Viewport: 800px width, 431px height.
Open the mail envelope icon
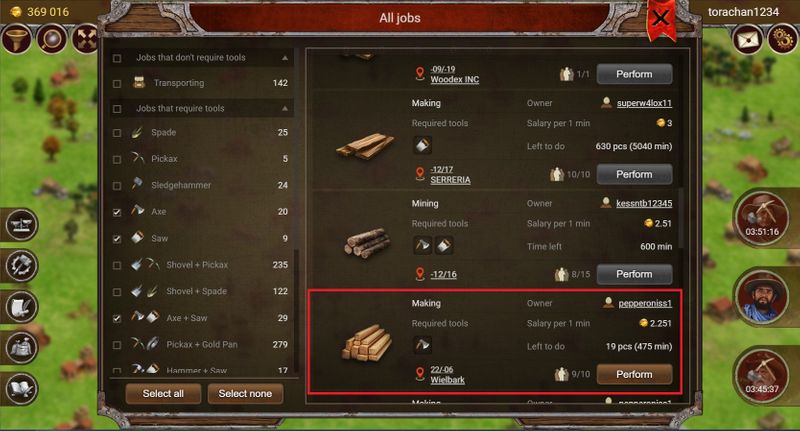pyautogui.click(x=747, y=39)
